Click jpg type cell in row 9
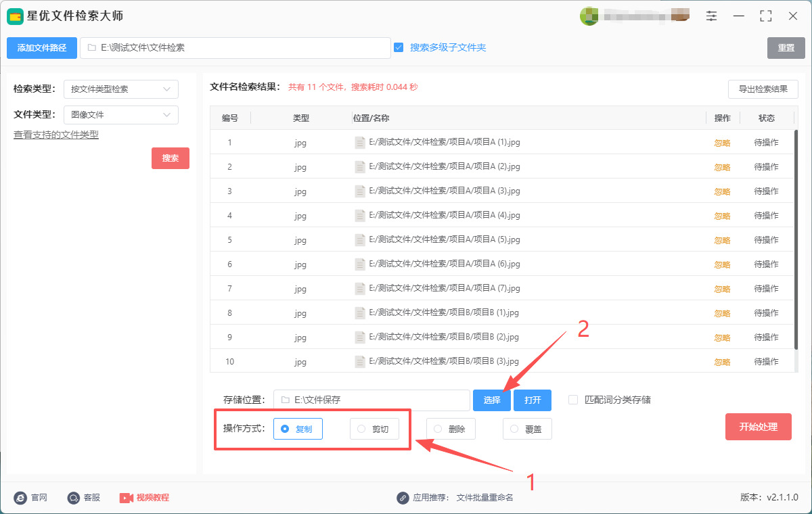The width and height of the screenshot is (812, 514). [x=301, y=337]
